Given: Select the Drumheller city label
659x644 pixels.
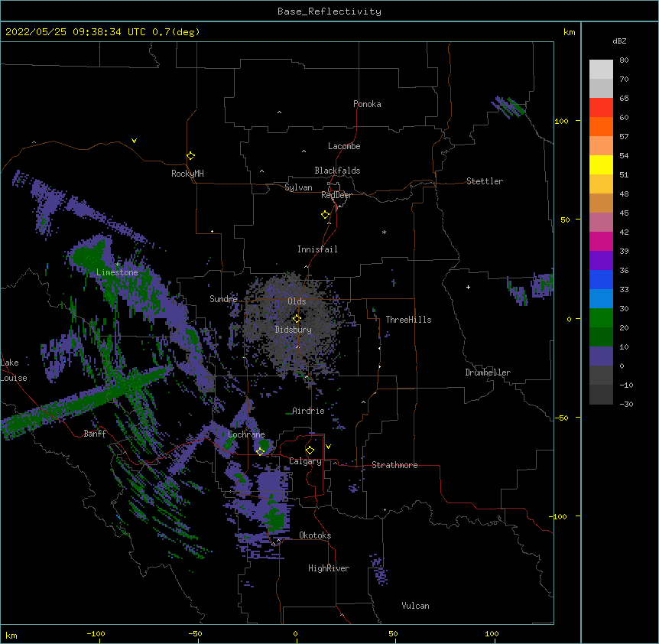Looking at the screenshot, I should pyautogui.click(x=488, y=372).
